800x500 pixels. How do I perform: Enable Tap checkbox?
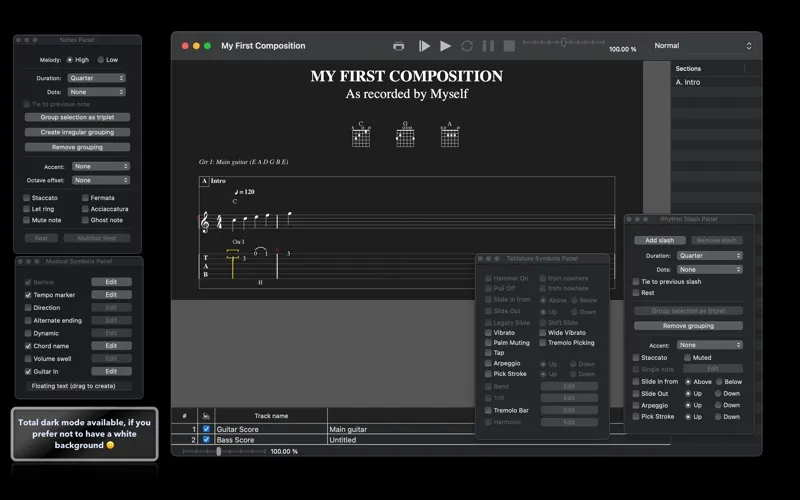[x=488, y=353]
